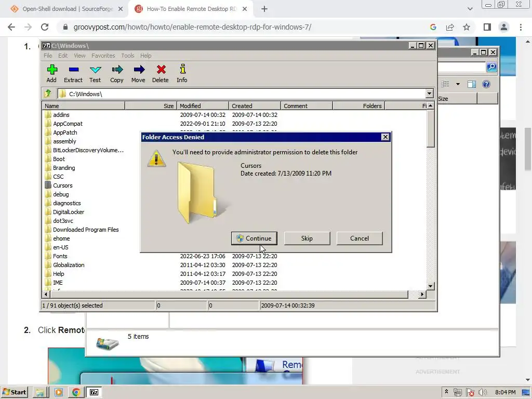532x399 pixels.
Task: Select the ehome folder
Action: [61, 238]
